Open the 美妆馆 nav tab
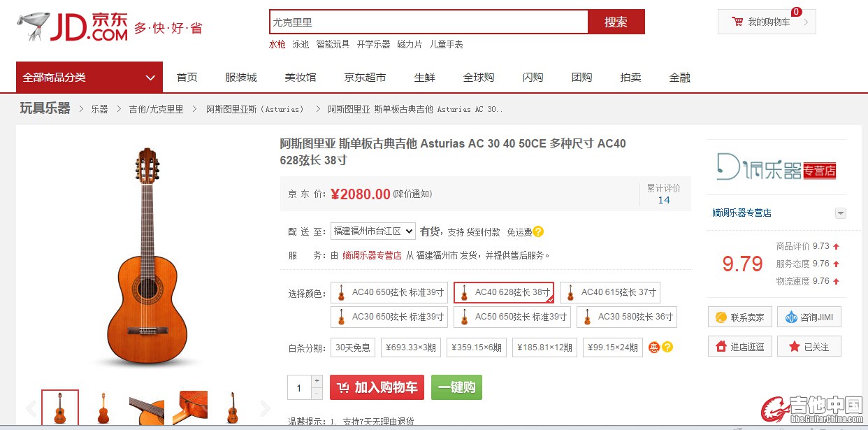 click(301, 78)
